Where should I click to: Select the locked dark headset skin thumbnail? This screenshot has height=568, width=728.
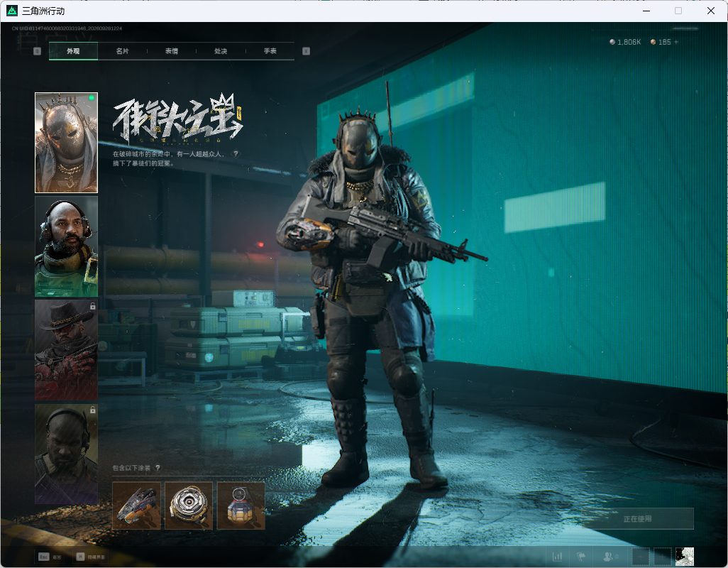67,454
